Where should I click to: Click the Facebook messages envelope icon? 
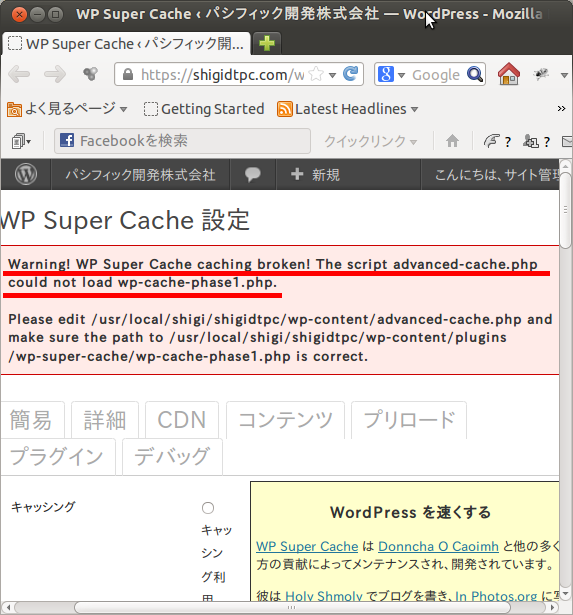(567, 141)
